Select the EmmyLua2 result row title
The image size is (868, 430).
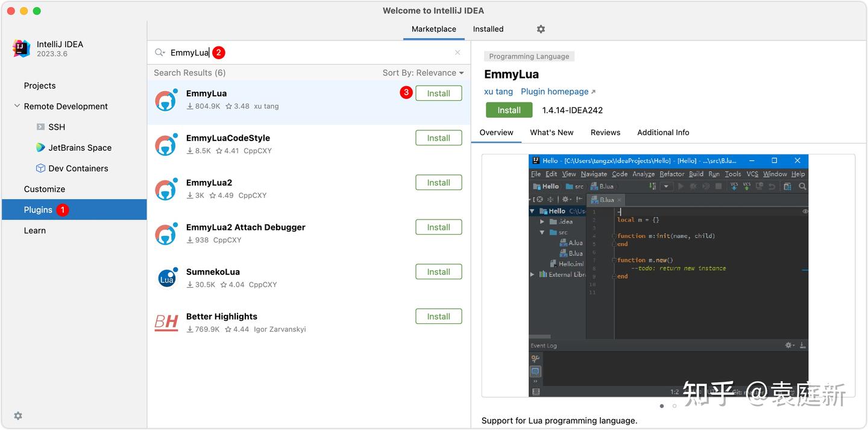pyautogui.click(x=209, y=183)
